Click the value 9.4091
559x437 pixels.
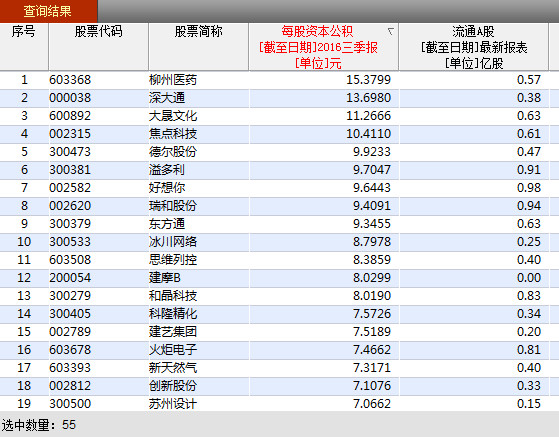click(x=372, y=206)
